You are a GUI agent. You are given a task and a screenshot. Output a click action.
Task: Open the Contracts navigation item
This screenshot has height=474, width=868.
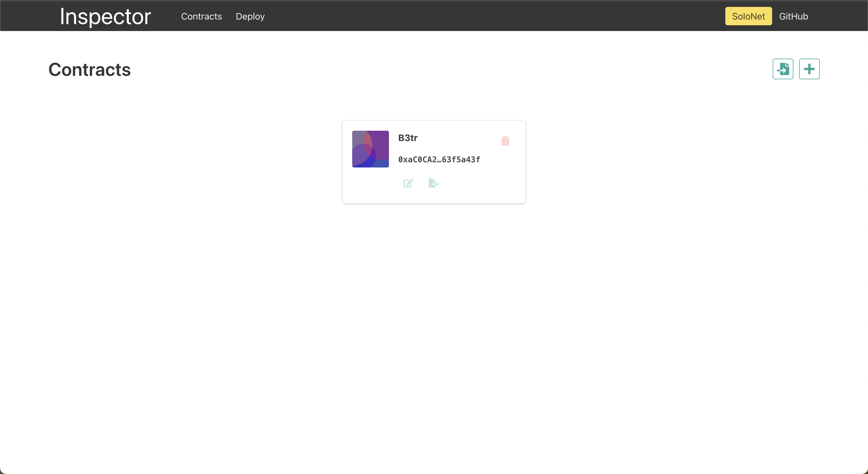pos(201,16)
